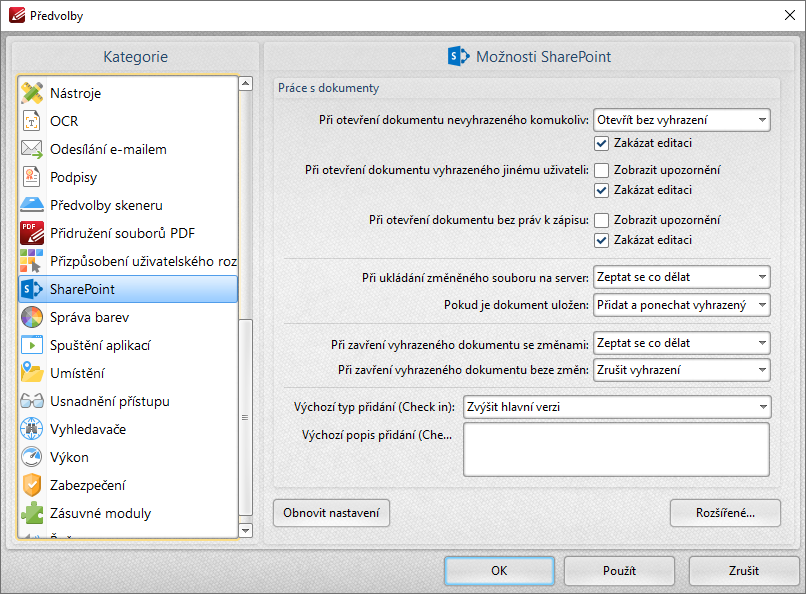The width and height of the screenshot is (806, 594).
Task: Open the 'Otevřít bez vyhrazení' dropdown
Action: 682,120
